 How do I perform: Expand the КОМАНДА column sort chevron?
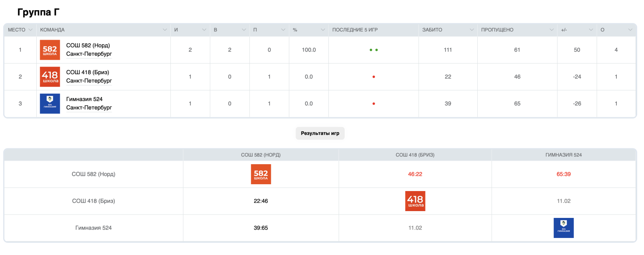pyautogui.click(x=165, y=30)
